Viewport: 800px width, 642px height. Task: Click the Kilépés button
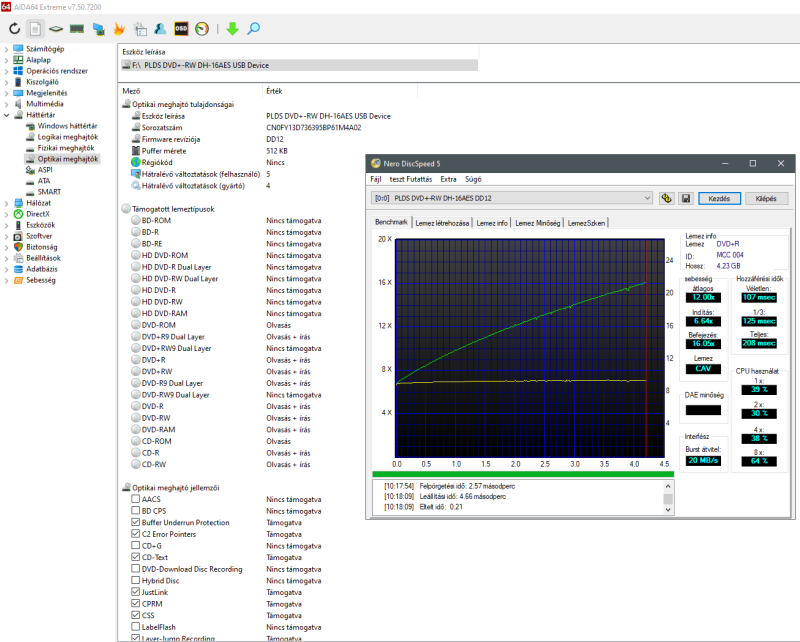tap(766, 198)
